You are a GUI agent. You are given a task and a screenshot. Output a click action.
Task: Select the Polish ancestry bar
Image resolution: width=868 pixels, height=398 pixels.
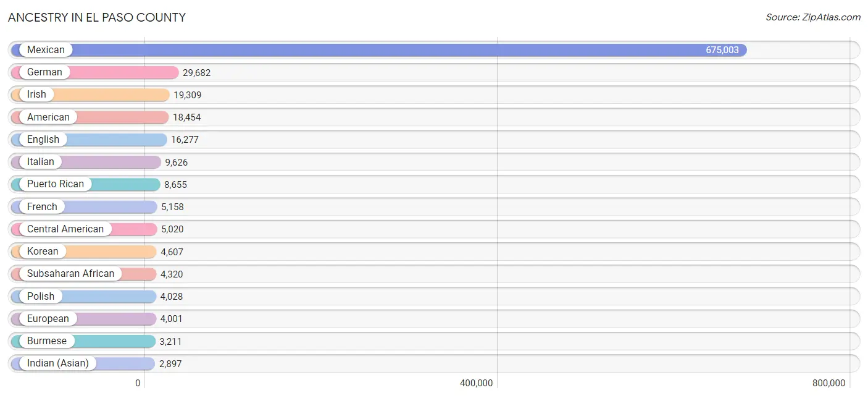pos(83,297)
